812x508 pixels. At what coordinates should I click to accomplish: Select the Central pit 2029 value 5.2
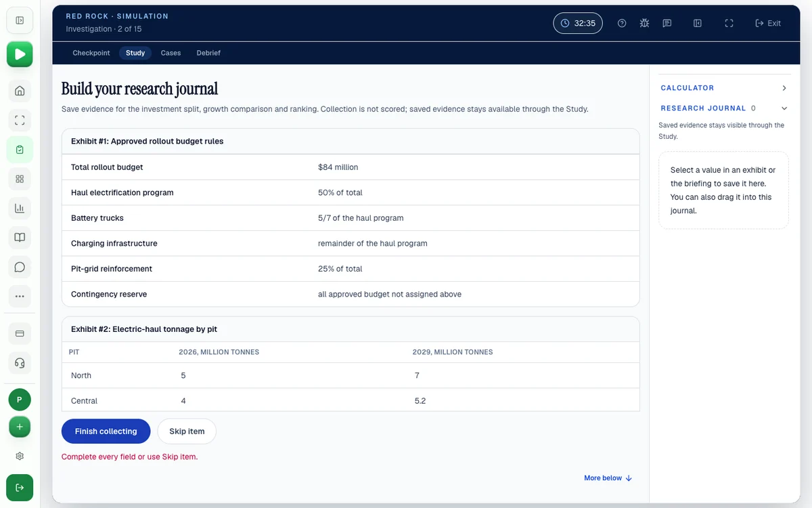coord(420,401)
